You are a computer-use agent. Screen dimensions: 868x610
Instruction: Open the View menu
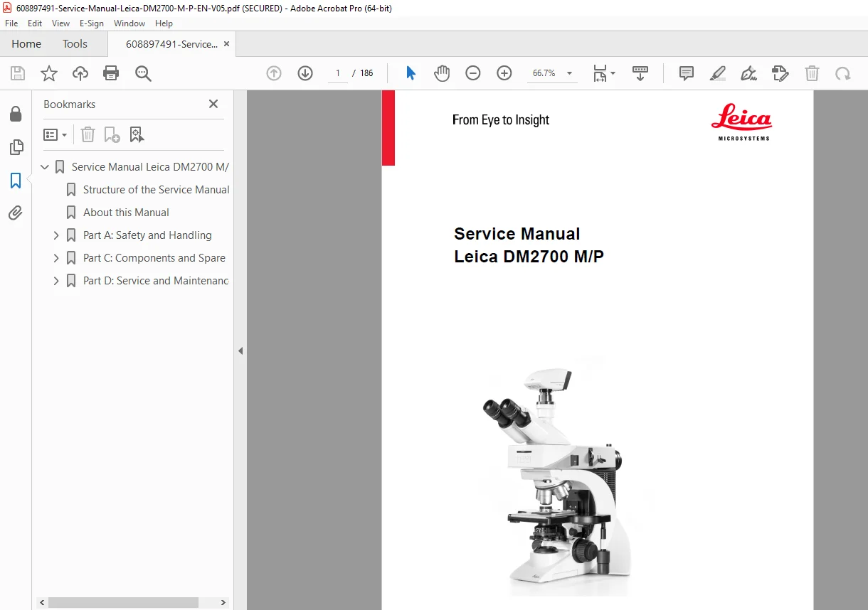point(60,23)
